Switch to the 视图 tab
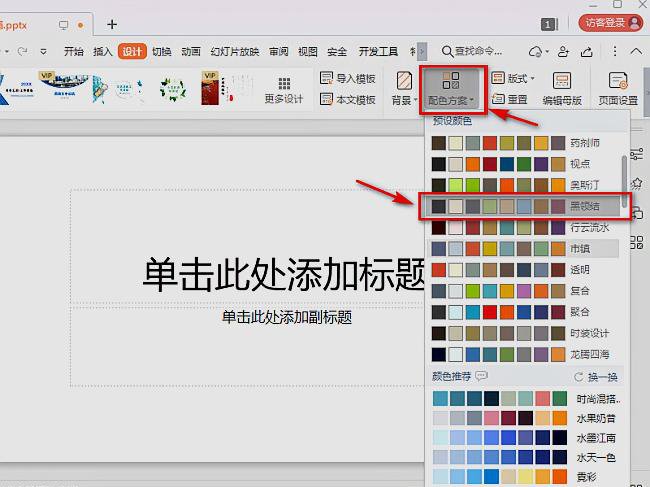The height and width of the screenshot is (487, 650). (308, 51)
